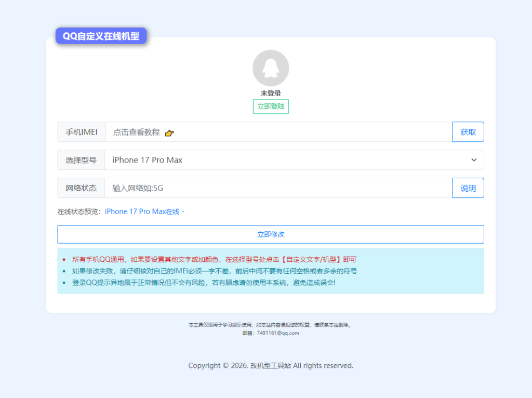
Task: Click the 在线状态预览 label
Action: click(x=79, y=211)
